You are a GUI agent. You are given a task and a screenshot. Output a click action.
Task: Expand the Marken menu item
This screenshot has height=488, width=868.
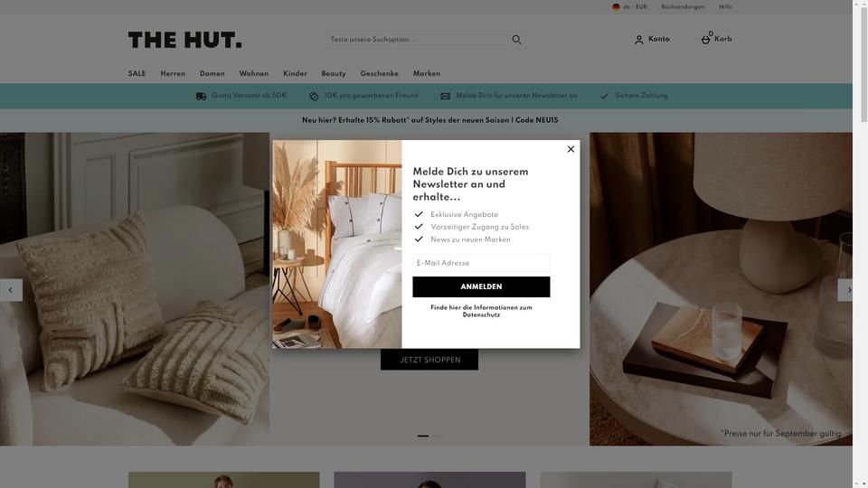pos(426,73)
